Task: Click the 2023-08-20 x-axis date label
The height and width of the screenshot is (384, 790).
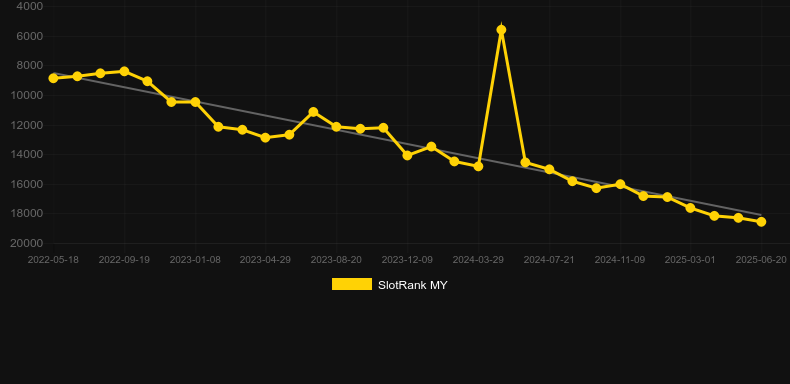Action: pyautogui.click(x=336, y=260)
